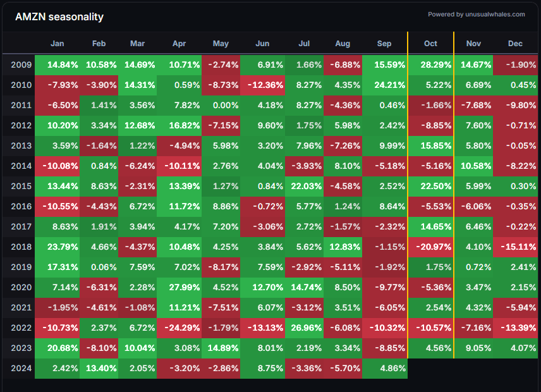Select the 27.99% cell in April 2020
The image size is (541, 392).
point(179,287)
